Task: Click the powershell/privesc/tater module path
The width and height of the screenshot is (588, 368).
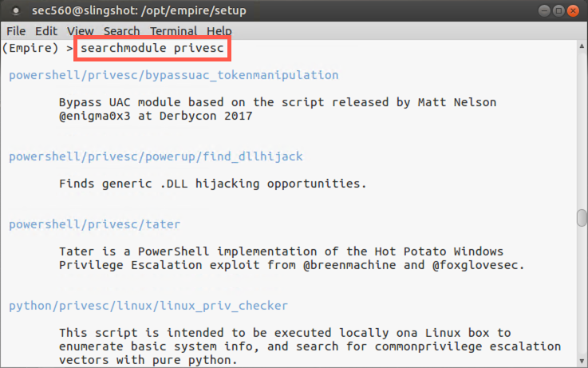Action: point(94,224)
